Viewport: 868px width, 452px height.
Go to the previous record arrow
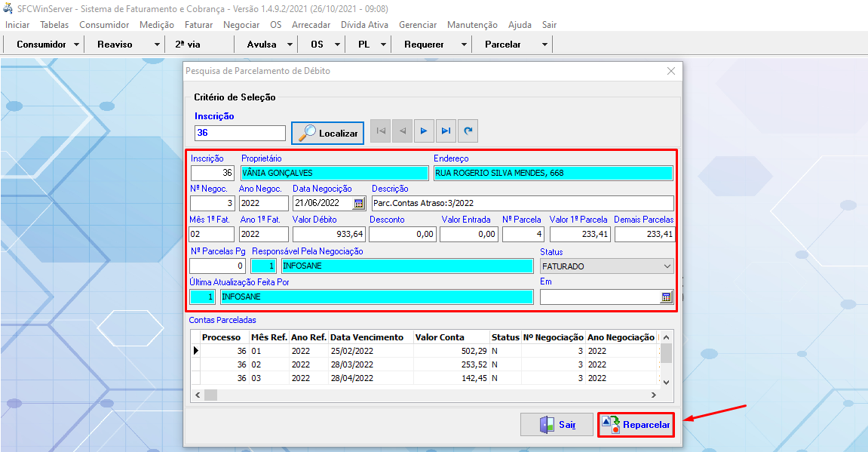click(403, 131)
